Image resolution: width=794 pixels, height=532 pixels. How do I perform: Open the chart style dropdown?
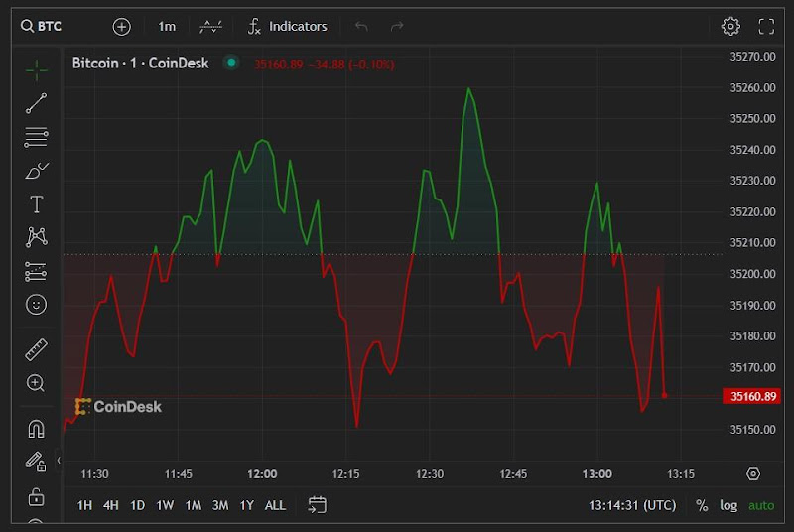point(210,27)
